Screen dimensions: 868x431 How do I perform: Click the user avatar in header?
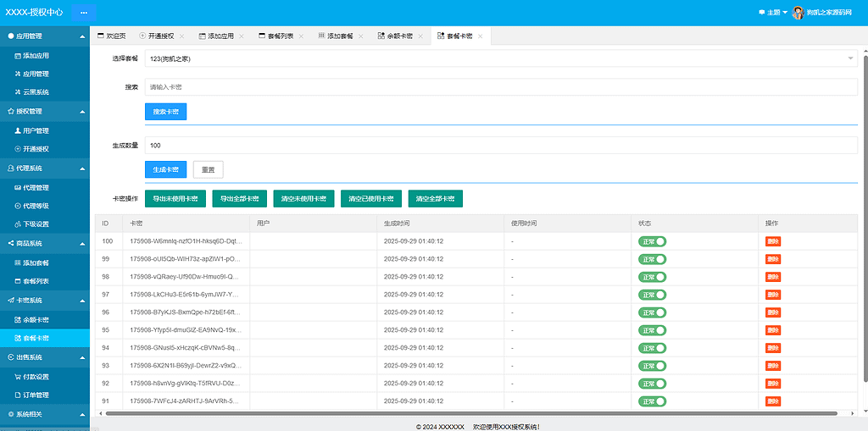pos(797,13)
